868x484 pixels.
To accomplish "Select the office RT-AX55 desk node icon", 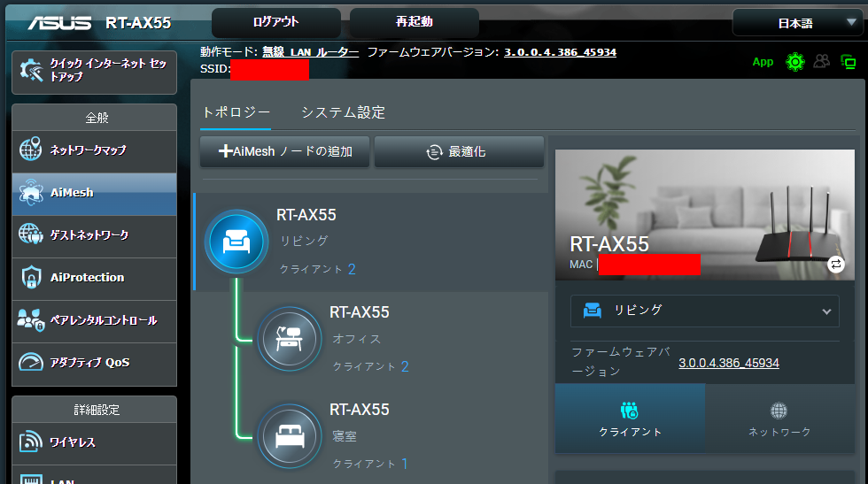I will click(x=290, y=339).
